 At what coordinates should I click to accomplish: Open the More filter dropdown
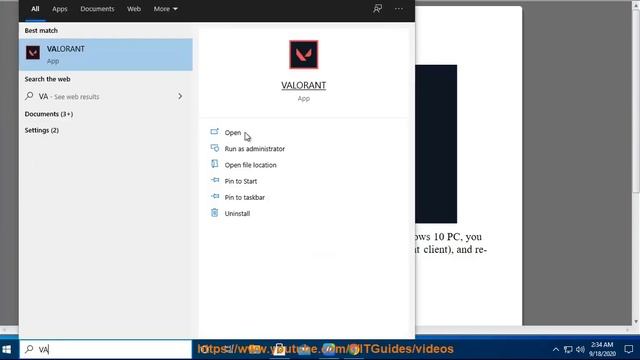click(165, 9)
